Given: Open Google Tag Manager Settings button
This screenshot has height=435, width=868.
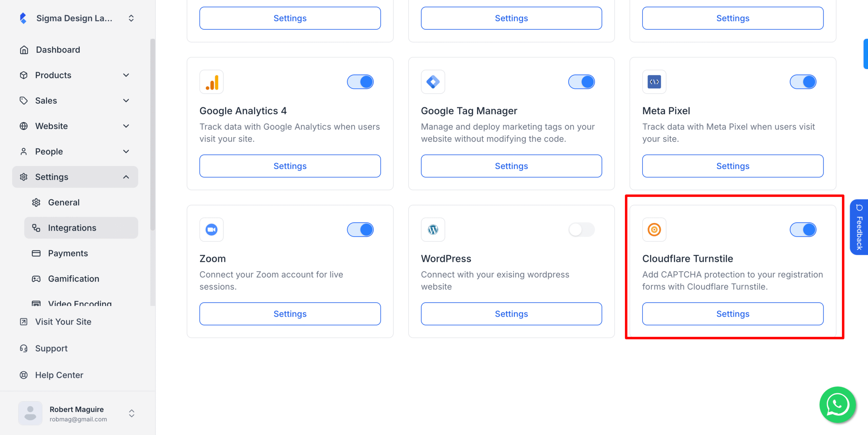Looking at the screenshot, I should click(511, 166).
